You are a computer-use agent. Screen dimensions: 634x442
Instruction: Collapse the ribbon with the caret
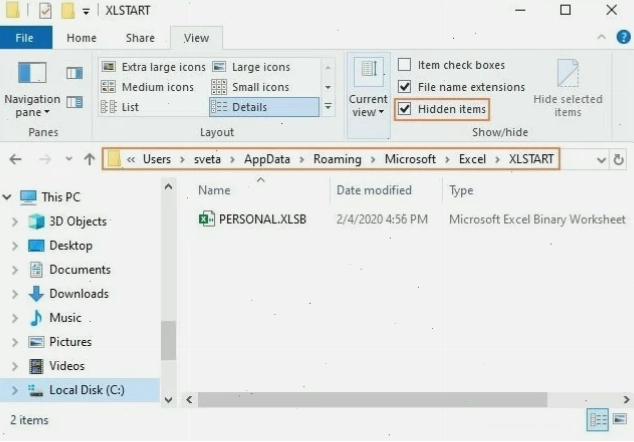click(x=601, y=38)
